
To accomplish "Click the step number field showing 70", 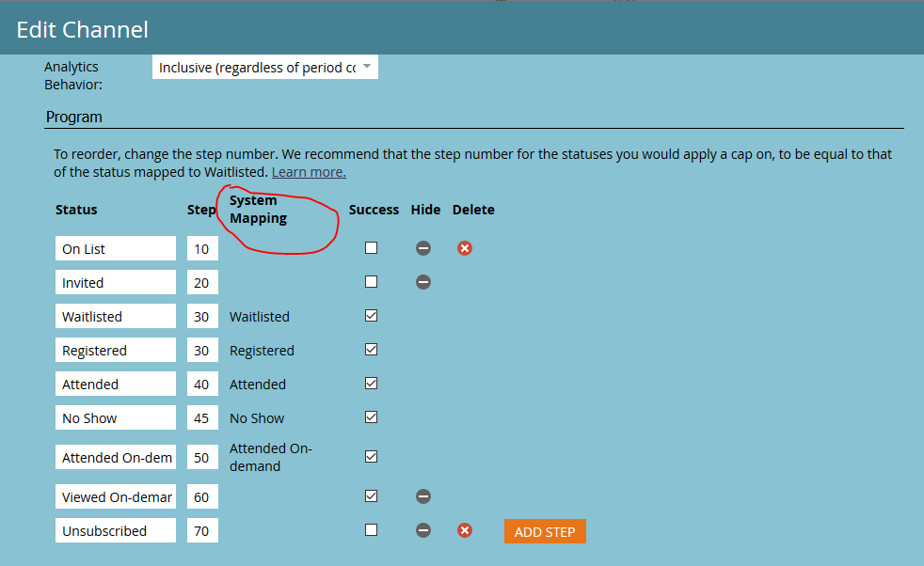I will coord(202,531).
